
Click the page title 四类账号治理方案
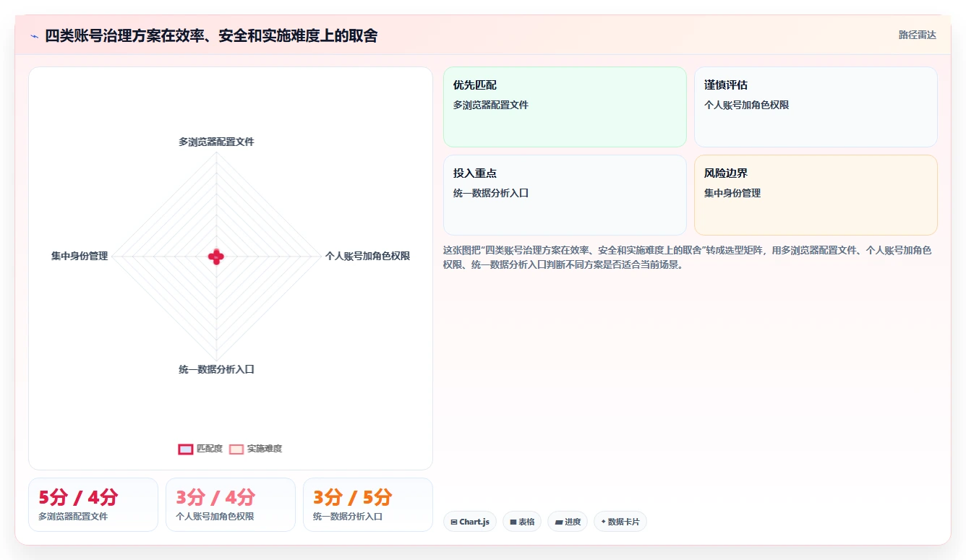211,35
